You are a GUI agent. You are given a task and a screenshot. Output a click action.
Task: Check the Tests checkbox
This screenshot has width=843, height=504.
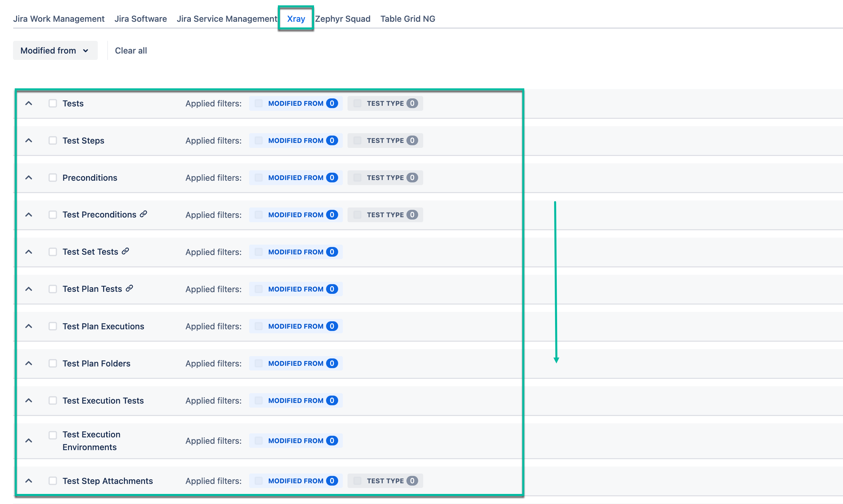(x=53, y=103)
